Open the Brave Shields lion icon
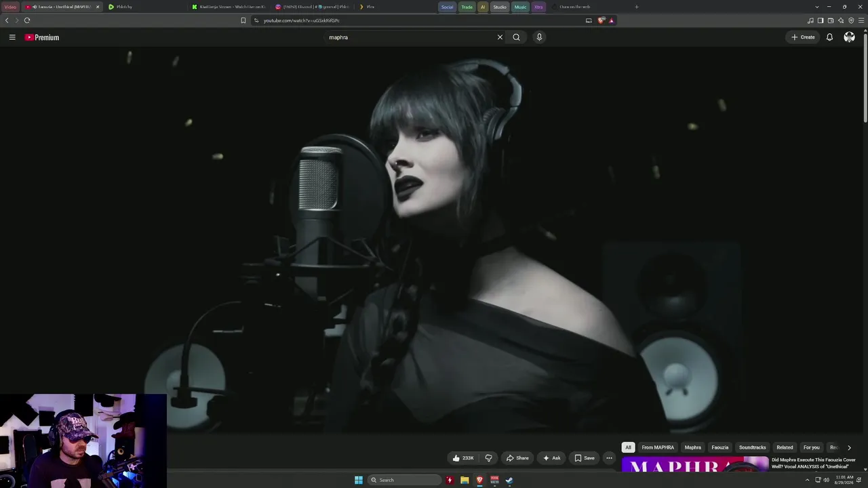 point(601,20)
